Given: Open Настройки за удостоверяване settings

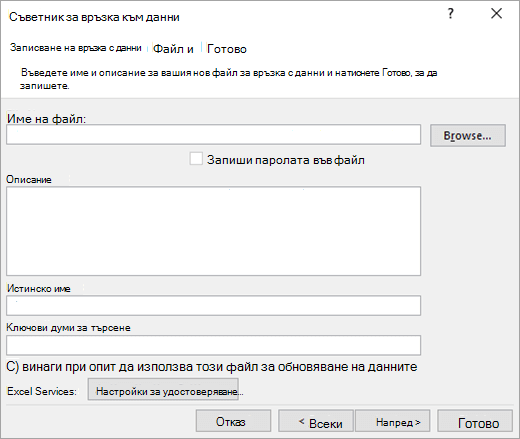Looking at the screenshot, I should [x=163, y=389].
